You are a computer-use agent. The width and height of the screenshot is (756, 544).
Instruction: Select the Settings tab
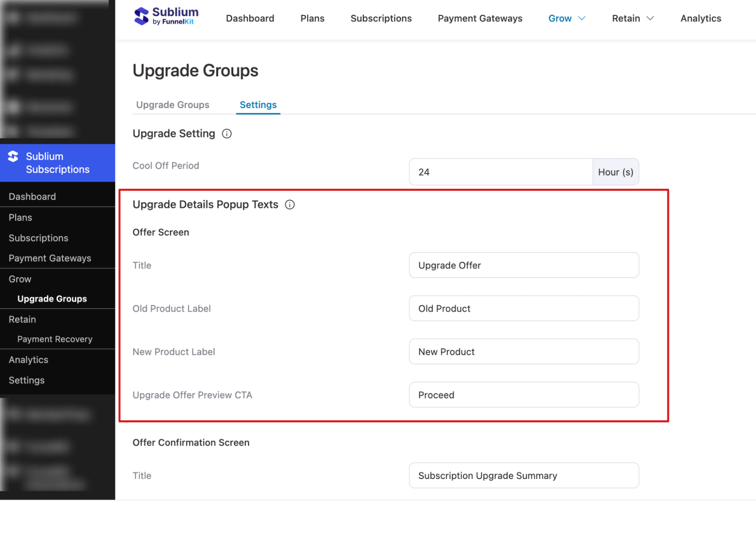pyautogui.click(x=258, y=105)
